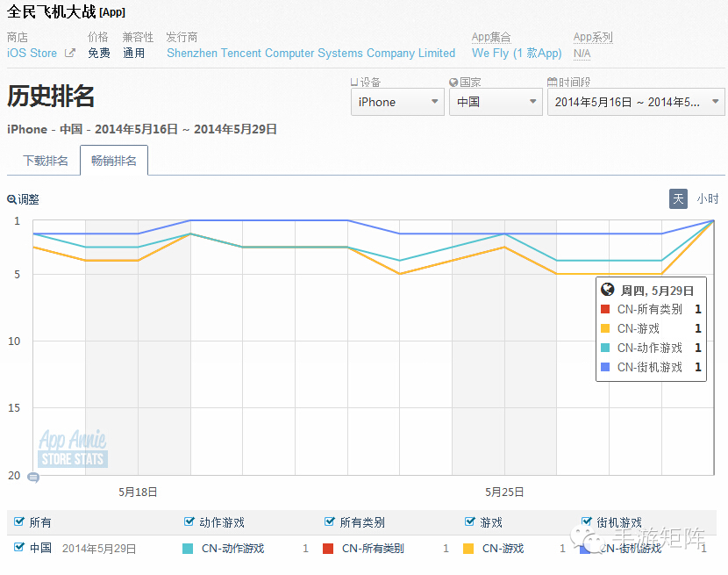The height and width of the screenshot is (575, 728).
Task: Select the 畅销排名 tab
Action: (x=114, y=161)
